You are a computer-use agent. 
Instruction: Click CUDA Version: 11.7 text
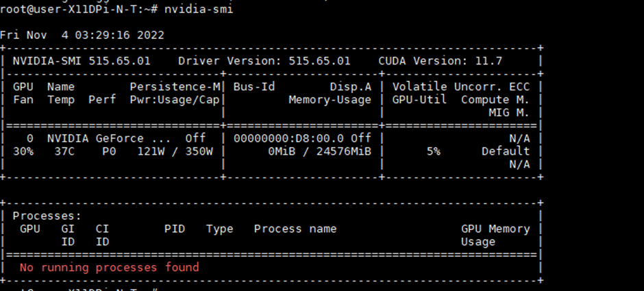pyautogui.click(x=441, y=61)
